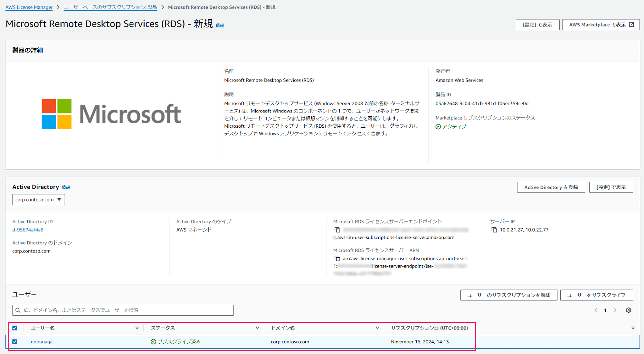Click ユーザーをサブスクライブ button

tap(596, 295)
